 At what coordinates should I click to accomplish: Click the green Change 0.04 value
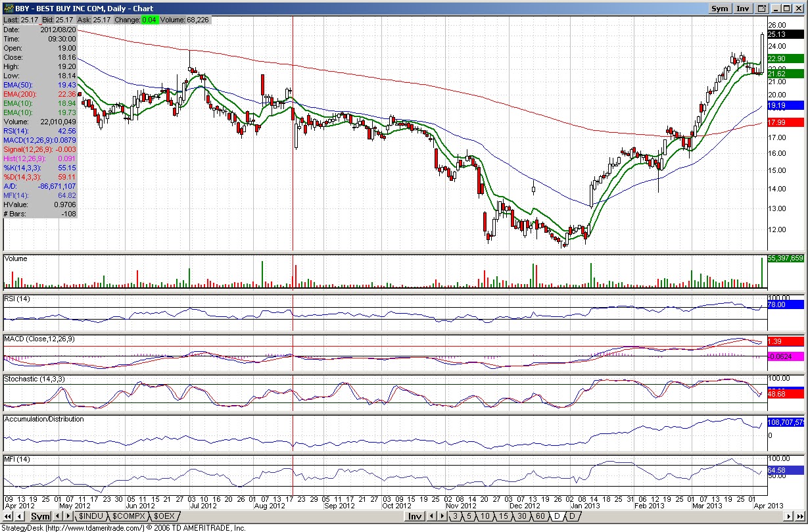tap(149, 20)
